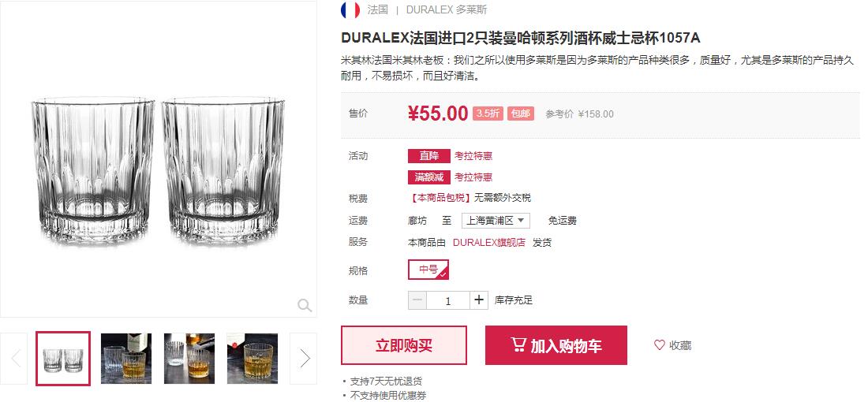Click the heart favorite icon
868x402 pixels.
(x=660, y=345)
